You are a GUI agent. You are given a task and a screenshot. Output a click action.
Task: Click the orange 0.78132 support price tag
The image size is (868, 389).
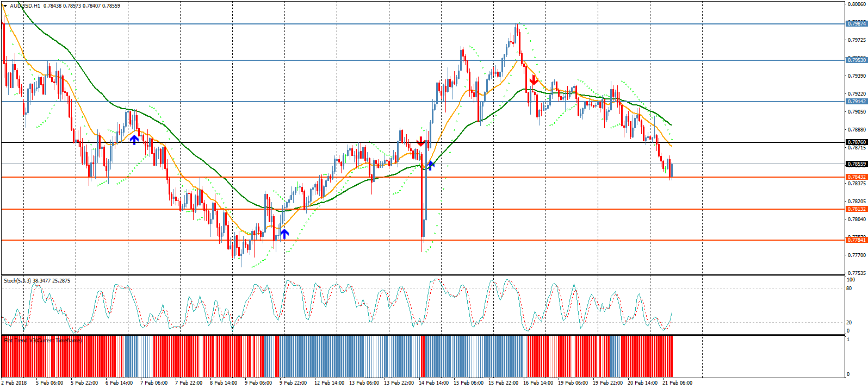pos(857,209)
